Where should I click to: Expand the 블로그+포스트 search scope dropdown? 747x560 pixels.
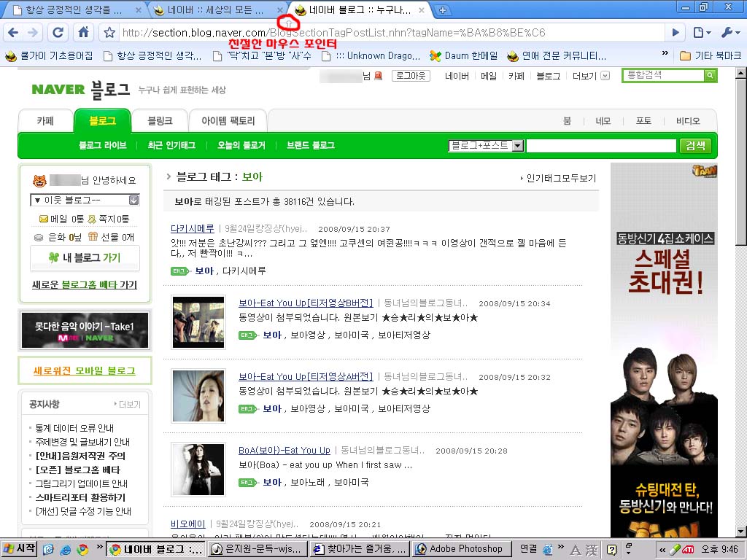pyautogui.click(x=518, y=146)
